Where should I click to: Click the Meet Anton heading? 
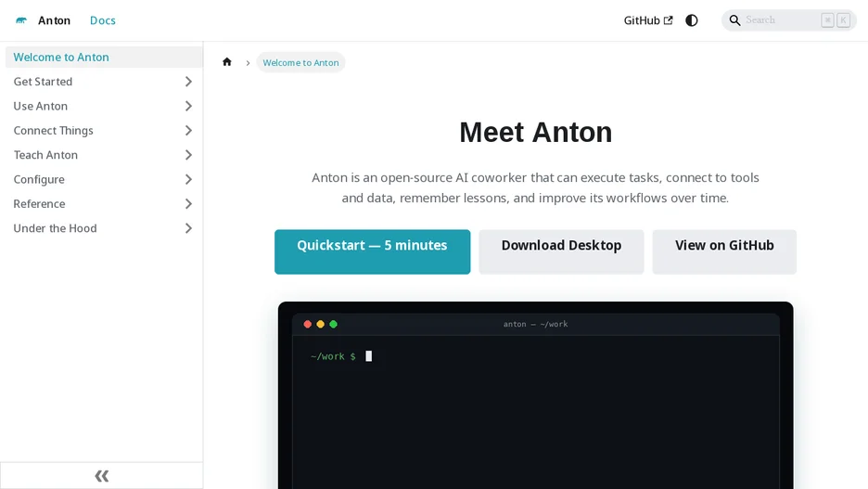(x=535, y=133)
